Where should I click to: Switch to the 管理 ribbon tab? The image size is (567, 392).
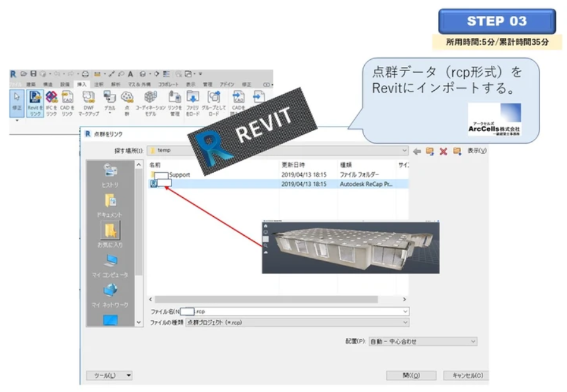pos(207,84)
